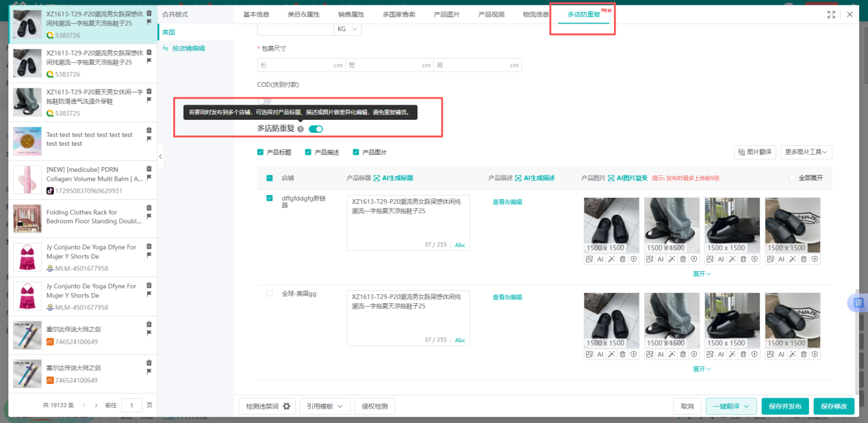This screenshot has width=868, height=423.
Task: Toggle the COD (货到付款) switch
Action: point(264,101)
